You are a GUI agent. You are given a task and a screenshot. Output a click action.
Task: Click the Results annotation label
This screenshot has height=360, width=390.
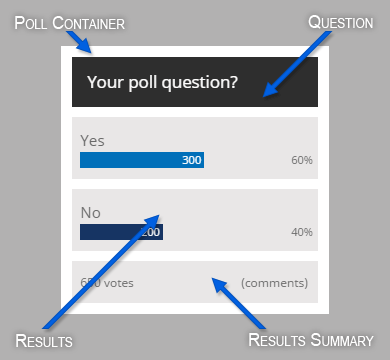pyautogui.click(x=44, y=341)
